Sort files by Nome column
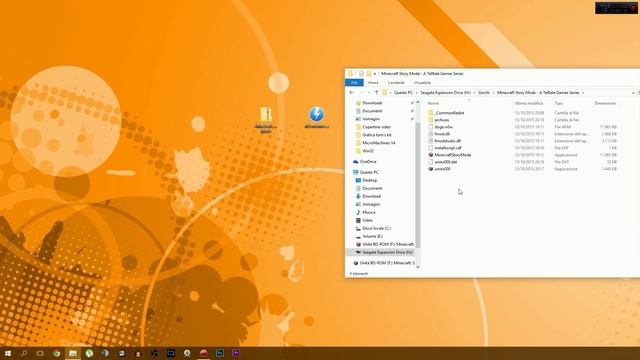640x360 pixels. [433, 103]
